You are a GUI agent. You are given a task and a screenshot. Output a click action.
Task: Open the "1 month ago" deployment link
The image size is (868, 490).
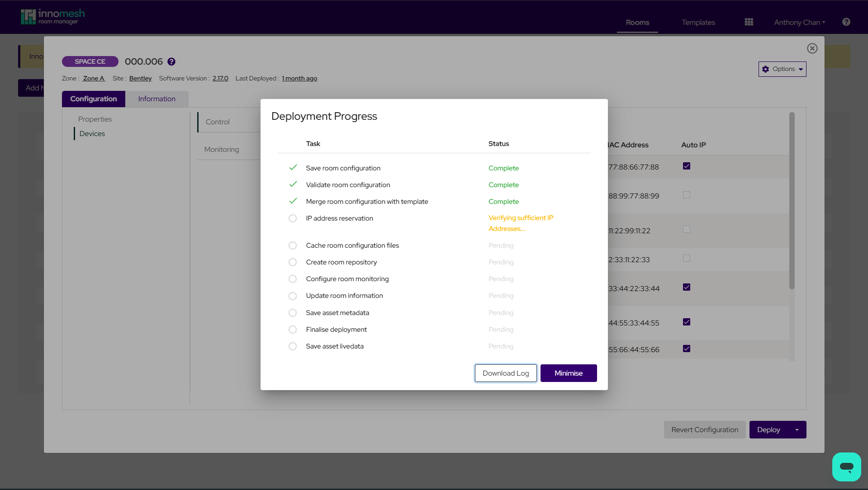tap(299, 78)
